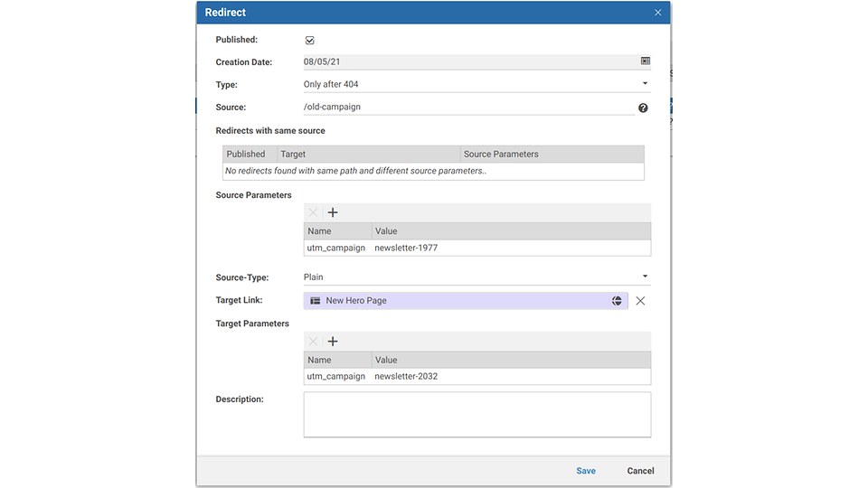
Task: Click Source Parameters column in redirects table
Action: pyautogui.click(x=552, y=154)
